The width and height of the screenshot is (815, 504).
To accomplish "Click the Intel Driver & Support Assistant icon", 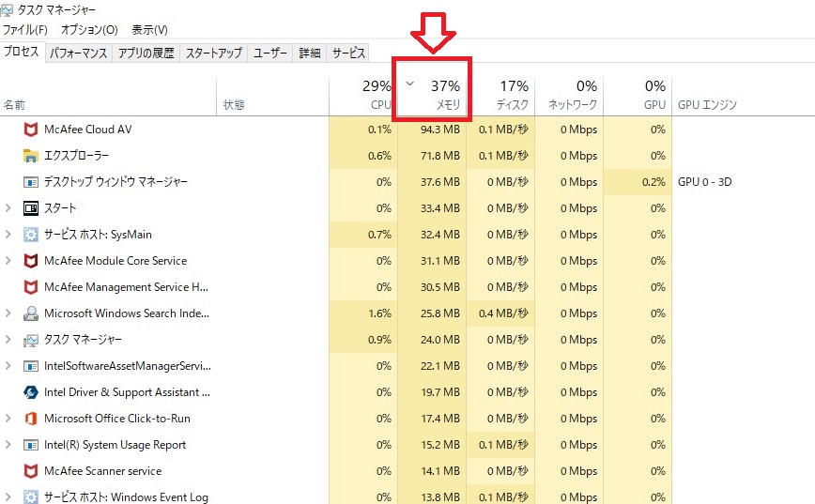I will point(31,392).
